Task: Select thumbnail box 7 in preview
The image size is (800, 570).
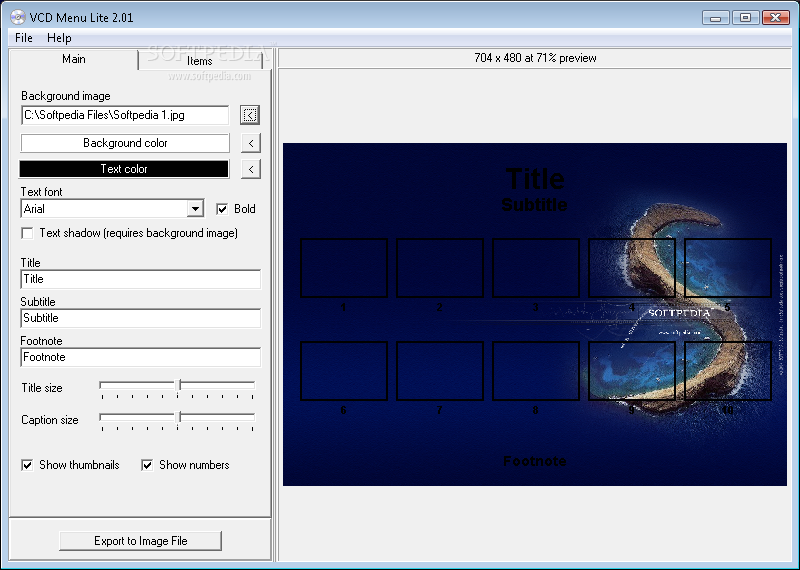Action: click(440, 371)
